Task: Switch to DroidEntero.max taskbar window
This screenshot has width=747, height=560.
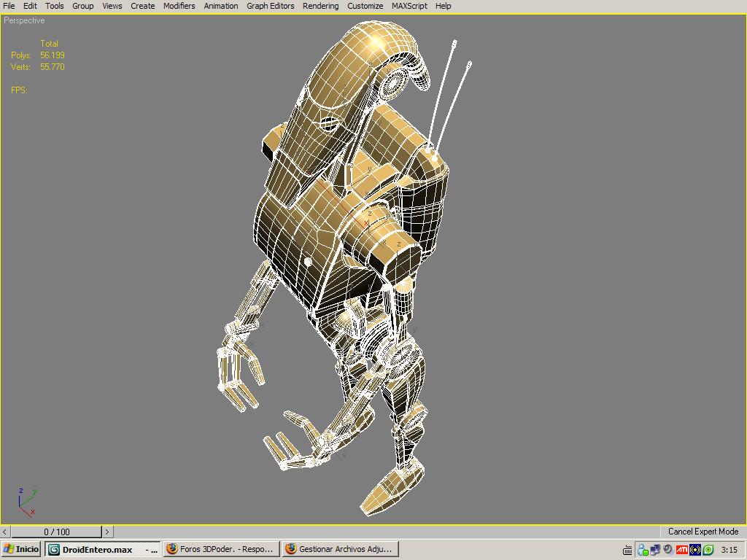Action: (x=102, y=549)
